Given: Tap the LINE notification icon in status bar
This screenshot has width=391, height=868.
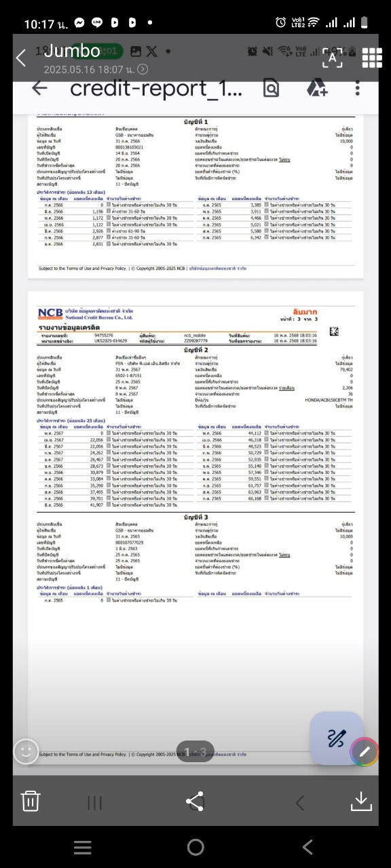Looking at the screenshot, I should point(97,22).
